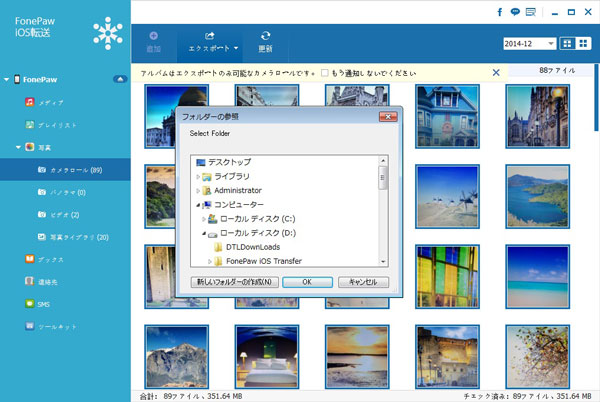
Task: Collapse the FonePaw device tree
Action: (7, 80)
